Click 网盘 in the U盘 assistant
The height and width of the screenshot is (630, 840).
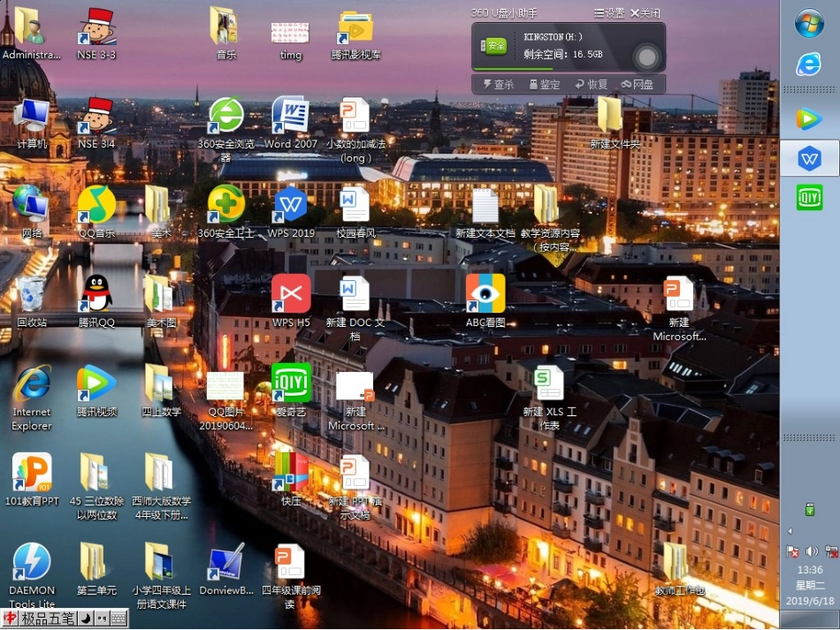pyautogui.click(x=638, y=85)
